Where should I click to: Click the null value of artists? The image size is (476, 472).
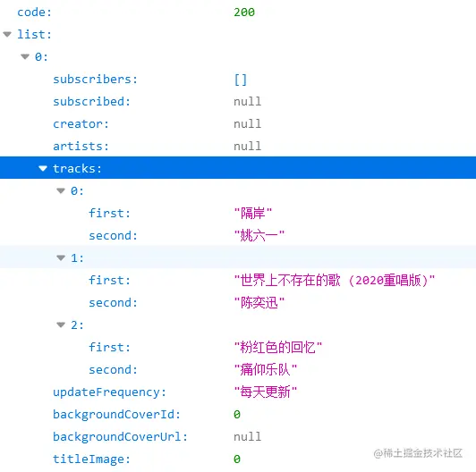click(x=248, y=147)
